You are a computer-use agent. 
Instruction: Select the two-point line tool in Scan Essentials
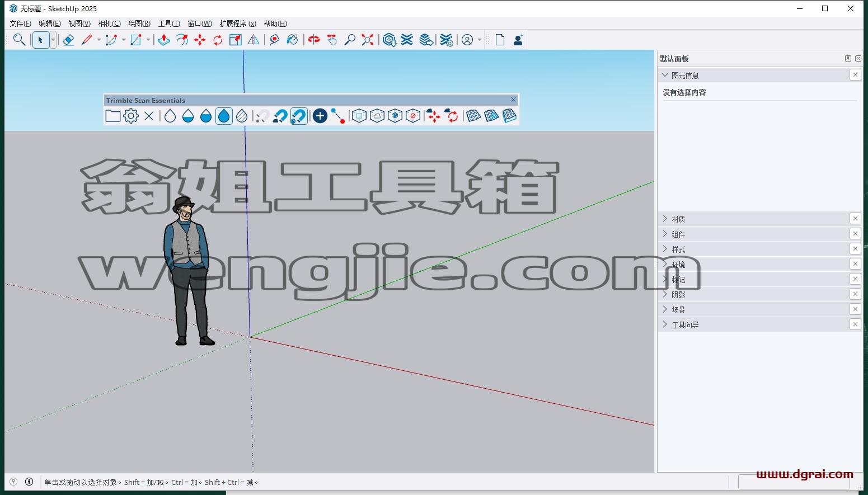[338, 116]
